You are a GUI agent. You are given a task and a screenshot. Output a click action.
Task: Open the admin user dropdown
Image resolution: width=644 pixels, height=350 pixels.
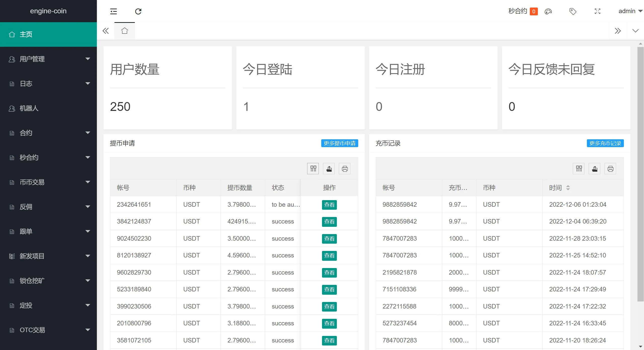click(630, 11)
